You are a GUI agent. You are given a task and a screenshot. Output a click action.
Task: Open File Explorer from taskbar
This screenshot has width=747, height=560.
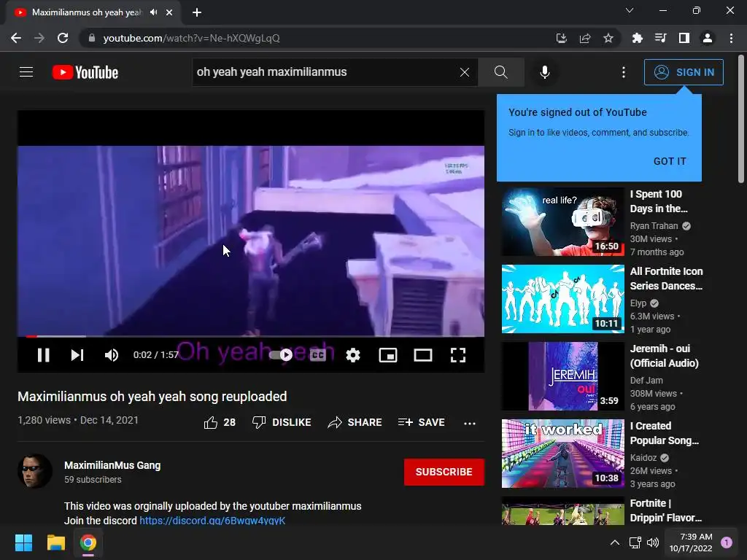pyautogui.click(x=55, y=542)
